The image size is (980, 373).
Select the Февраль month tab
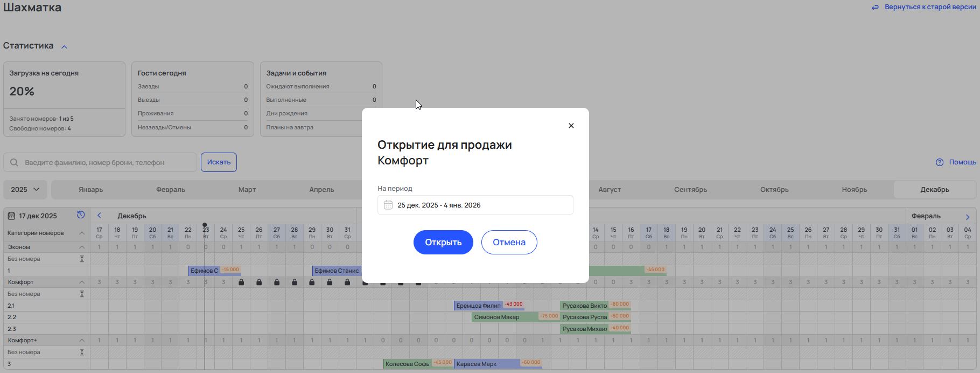tap(171, 190)
